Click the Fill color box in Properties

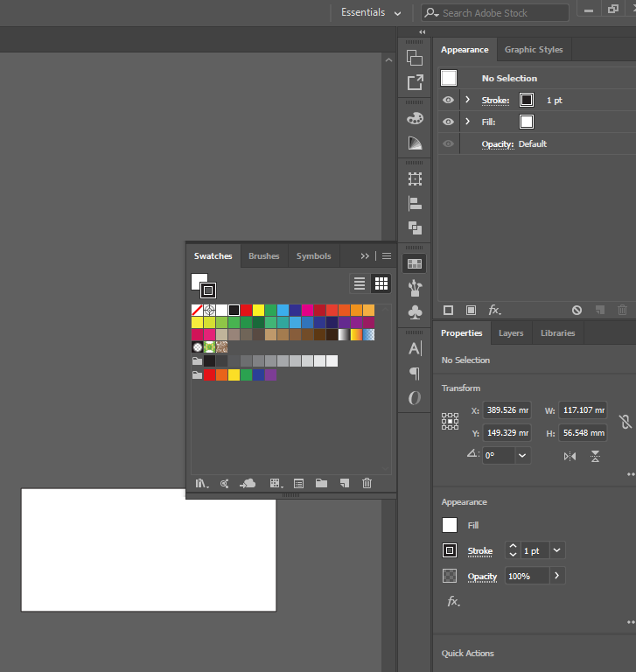tap(450, 525)
